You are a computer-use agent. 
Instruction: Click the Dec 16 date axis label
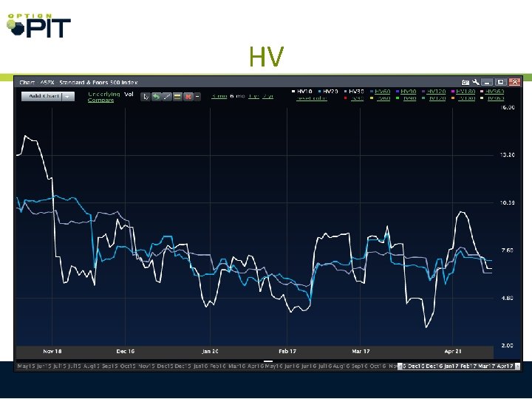point(126,351)
